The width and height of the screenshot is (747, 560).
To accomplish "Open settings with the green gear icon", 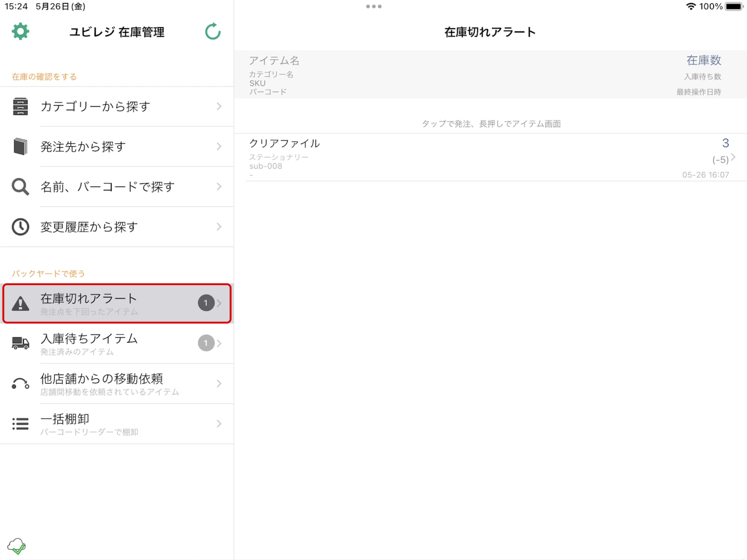I will [20, 31].
